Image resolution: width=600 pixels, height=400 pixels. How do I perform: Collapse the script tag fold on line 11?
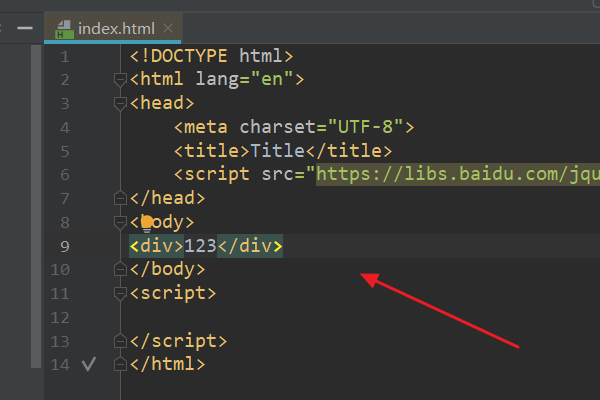point(120,294)
